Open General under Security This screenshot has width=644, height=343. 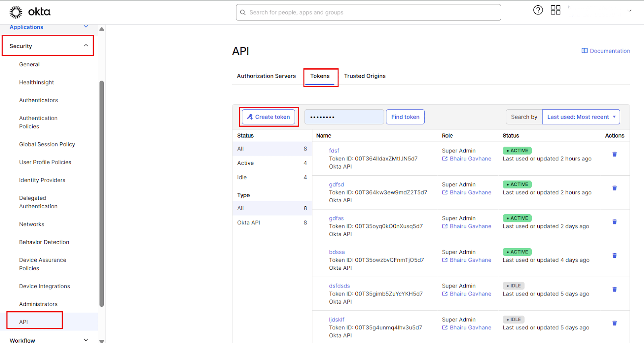[29, 64]
